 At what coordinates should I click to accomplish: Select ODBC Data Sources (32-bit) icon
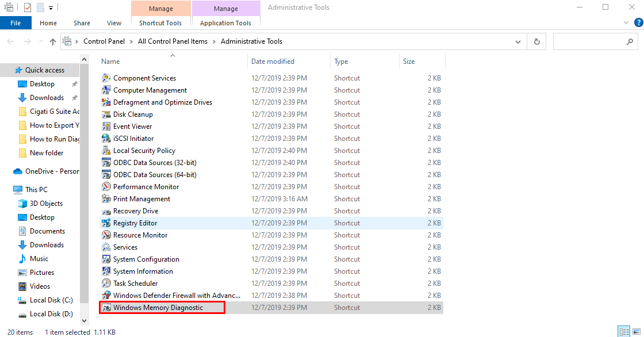[106, 163]
